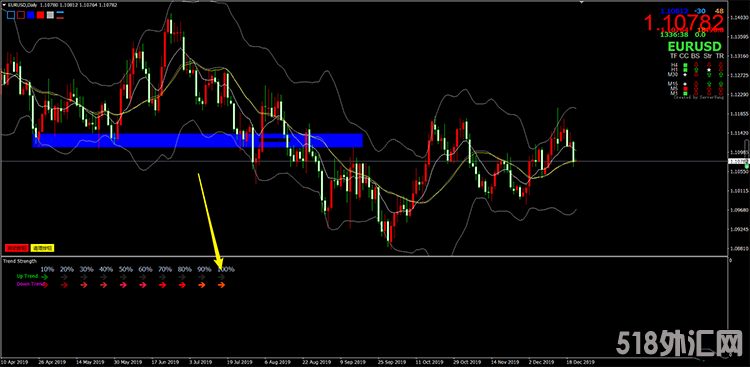
Task: Click the Down Trend 100% orange arrow
Action: coord(221,285)
